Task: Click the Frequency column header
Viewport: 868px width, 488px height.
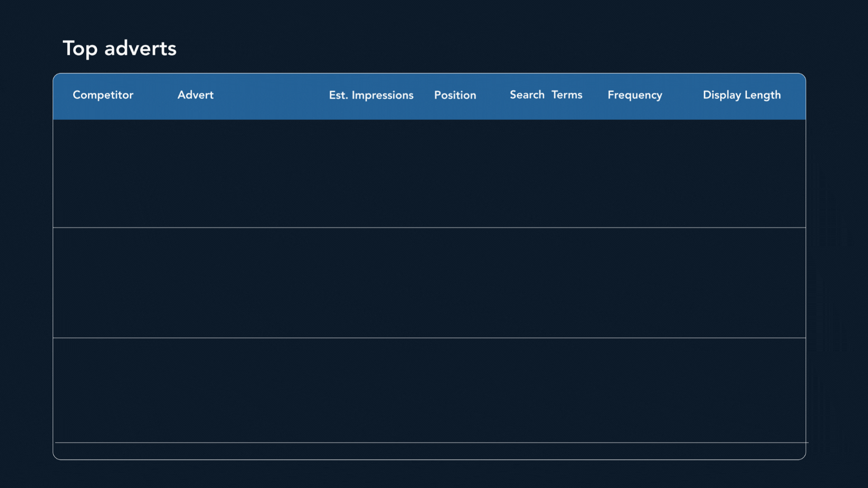Action: coord(634,95)
